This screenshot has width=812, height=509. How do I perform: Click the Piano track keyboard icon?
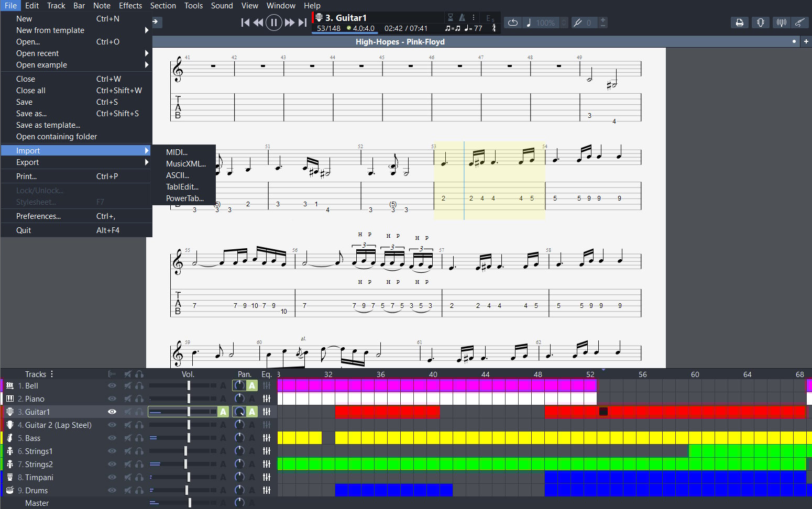[9, 399]
